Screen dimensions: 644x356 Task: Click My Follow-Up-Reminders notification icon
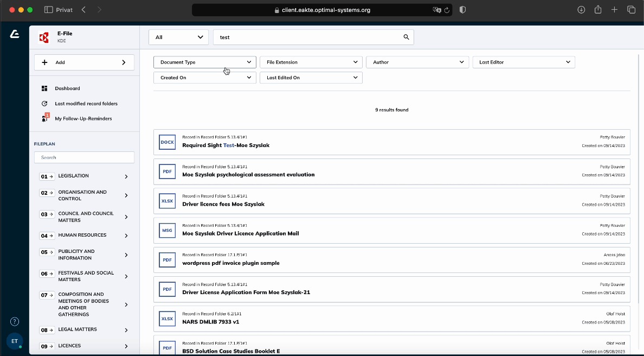[45, 118]
